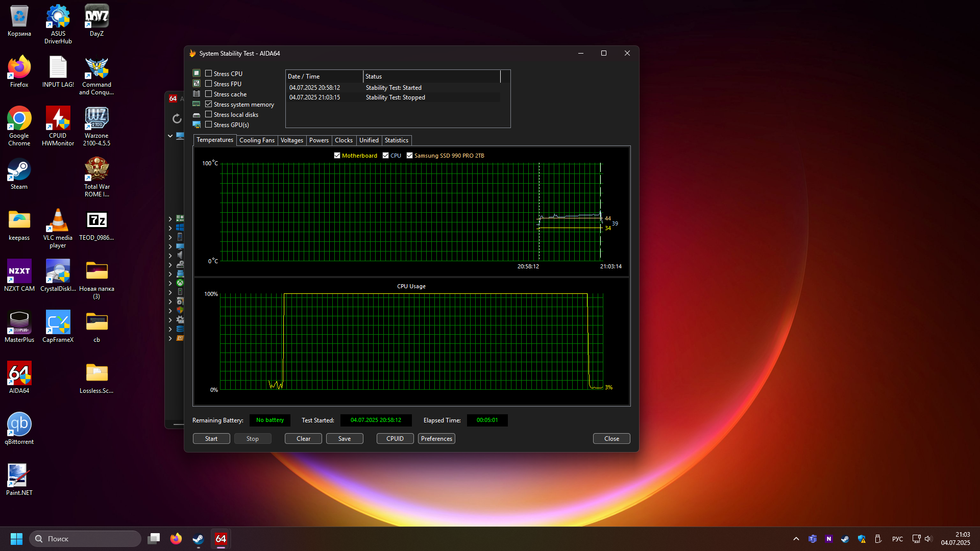Open the CPUID panel button
Image resolution: width=980 pixels, height=551 pixels.
(x=395, y=439)
